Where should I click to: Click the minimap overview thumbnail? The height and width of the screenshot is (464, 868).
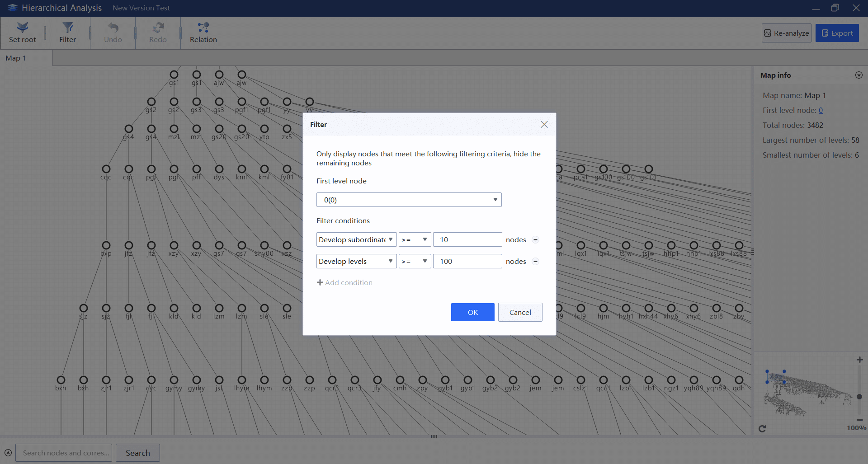pos(807,392)
